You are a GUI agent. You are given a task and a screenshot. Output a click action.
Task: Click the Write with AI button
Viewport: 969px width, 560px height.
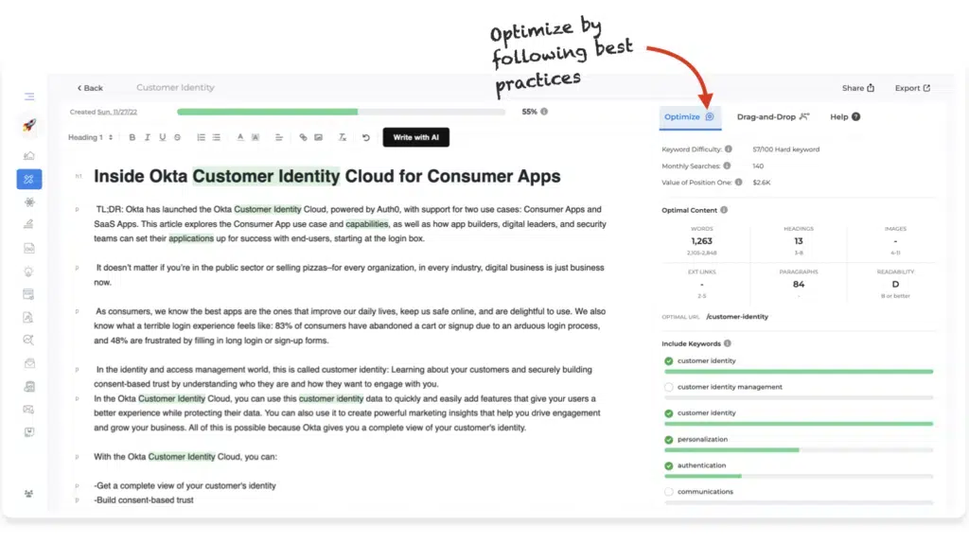pos(415,137)
